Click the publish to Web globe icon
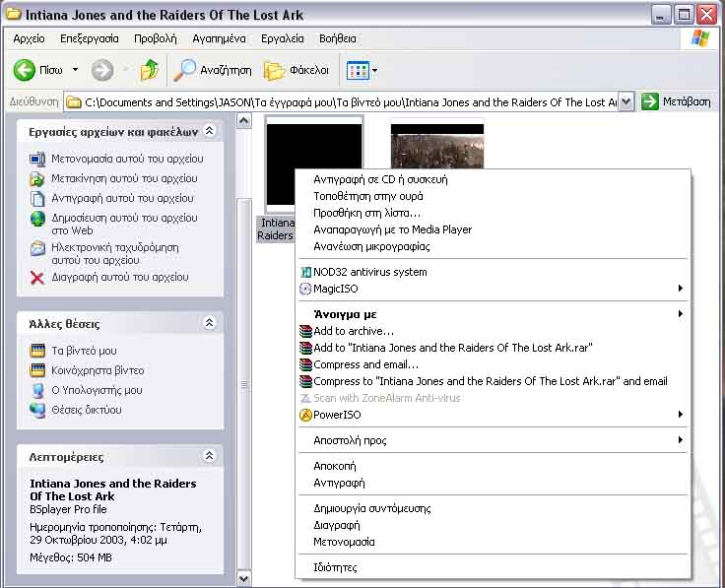The width and height of the screenshot is (725, 588). (x=37, y=219)
